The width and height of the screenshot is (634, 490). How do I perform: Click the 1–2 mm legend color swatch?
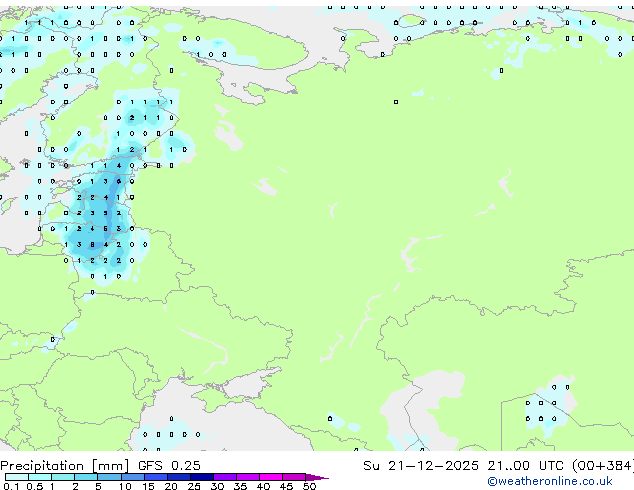coord(63,477)
